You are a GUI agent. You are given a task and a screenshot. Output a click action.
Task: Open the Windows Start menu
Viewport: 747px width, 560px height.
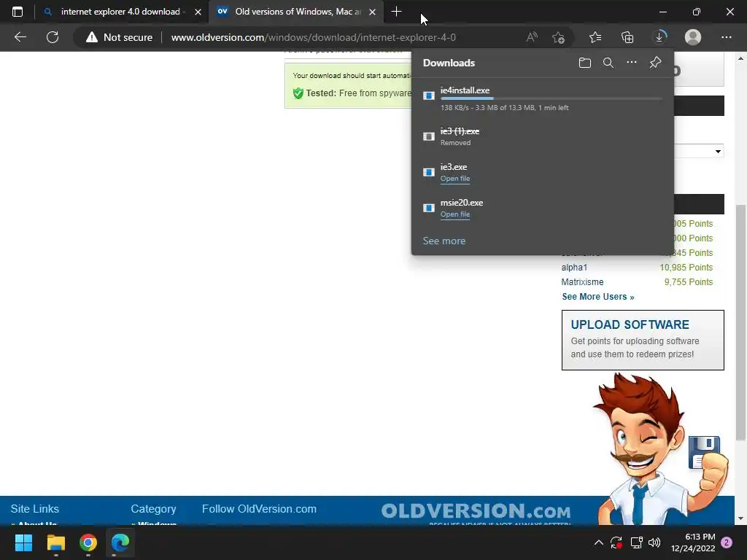pos(23,542)
